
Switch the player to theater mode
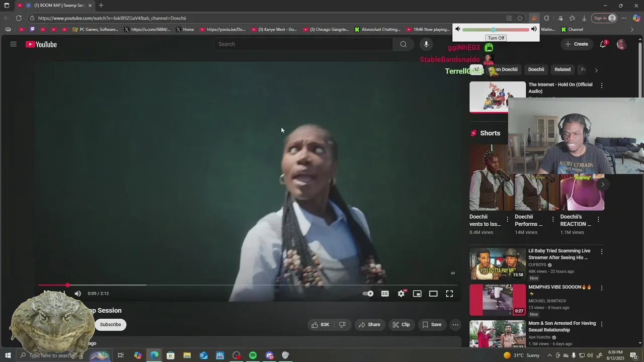point(433,294)
